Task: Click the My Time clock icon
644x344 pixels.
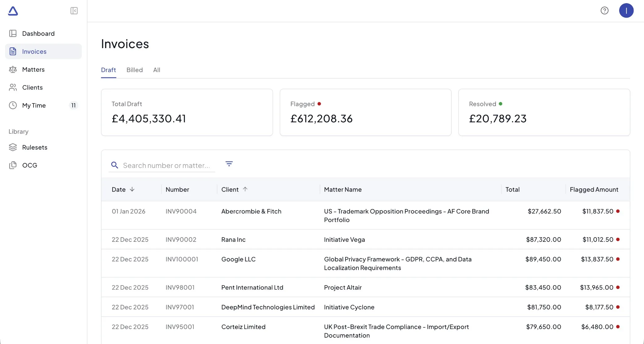Action: click(x=13, y=105)
